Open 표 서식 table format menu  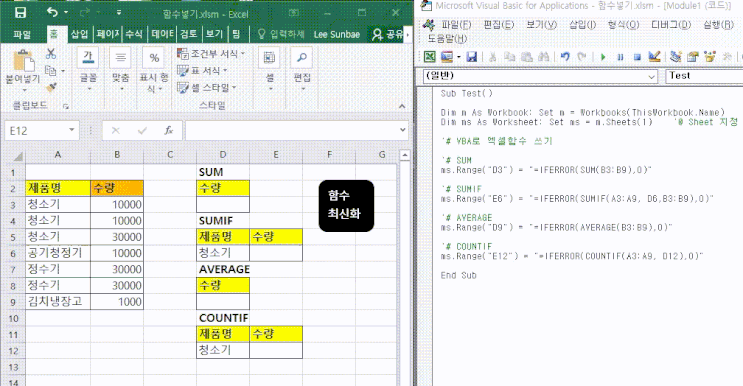tap(202, 71)
